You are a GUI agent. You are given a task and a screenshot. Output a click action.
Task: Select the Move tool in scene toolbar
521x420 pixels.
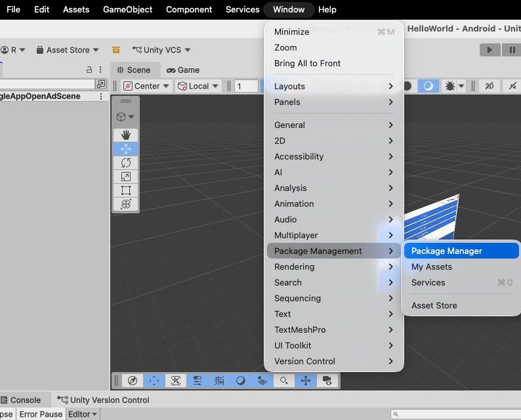click(125, 149)
